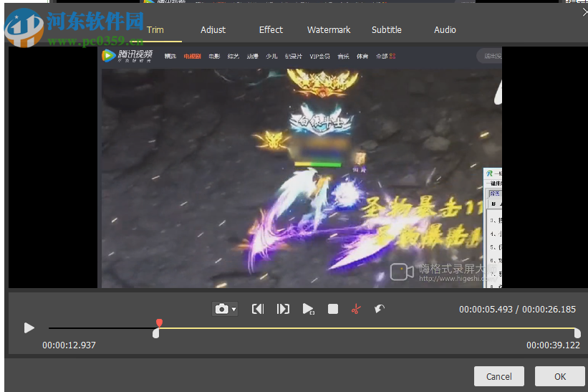Image resolution: width=588 pixels, height=392 pixels.
Task: Take a snapshot with the camera icon
Action: pos(221,309)
